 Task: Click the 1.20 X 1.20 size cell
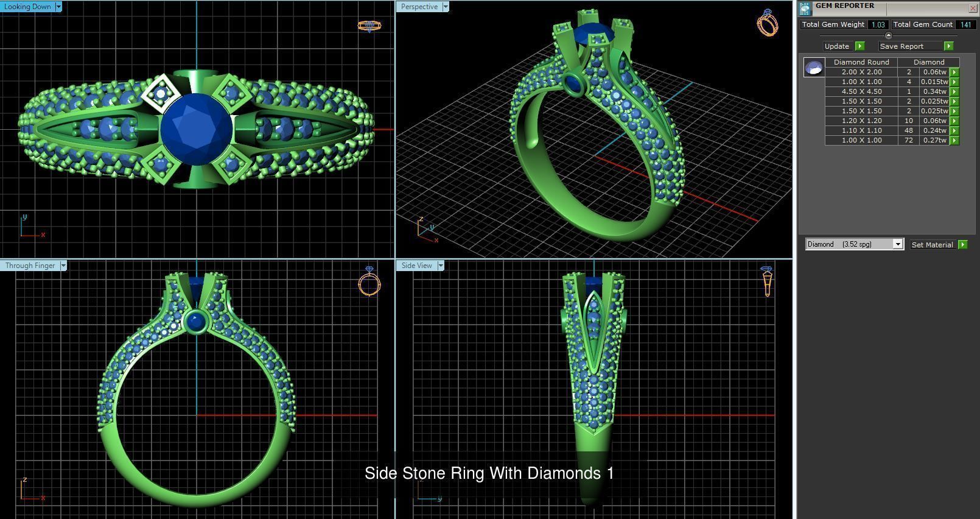tap(861, 121)
